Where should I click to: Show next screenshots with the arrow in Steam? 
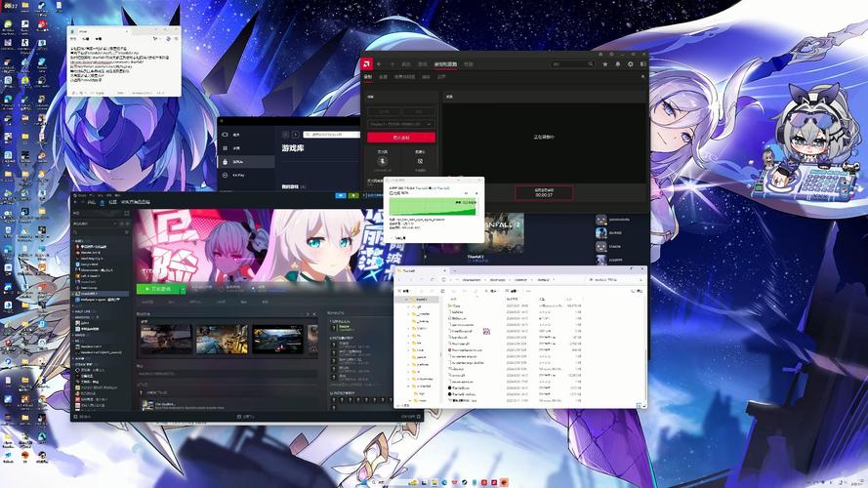308,314
